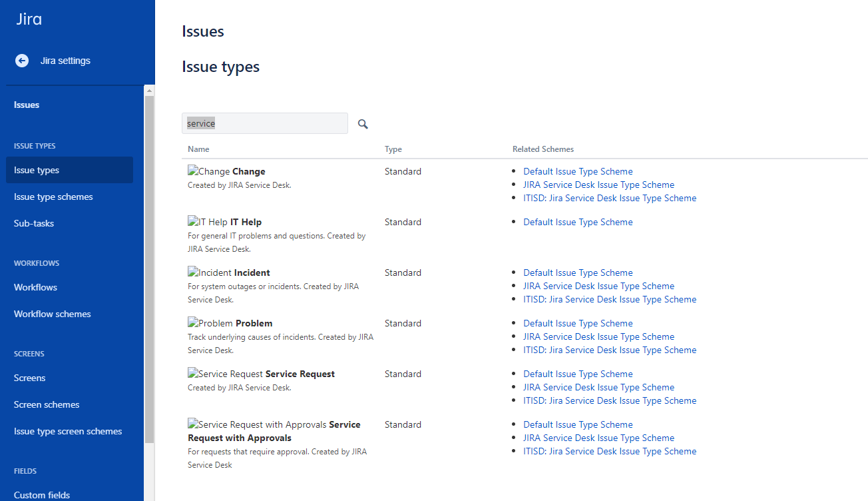Open Issue type screen schemes
This screenshot has width=868, height=501.
pyautogui.click(x=68, y=431)
